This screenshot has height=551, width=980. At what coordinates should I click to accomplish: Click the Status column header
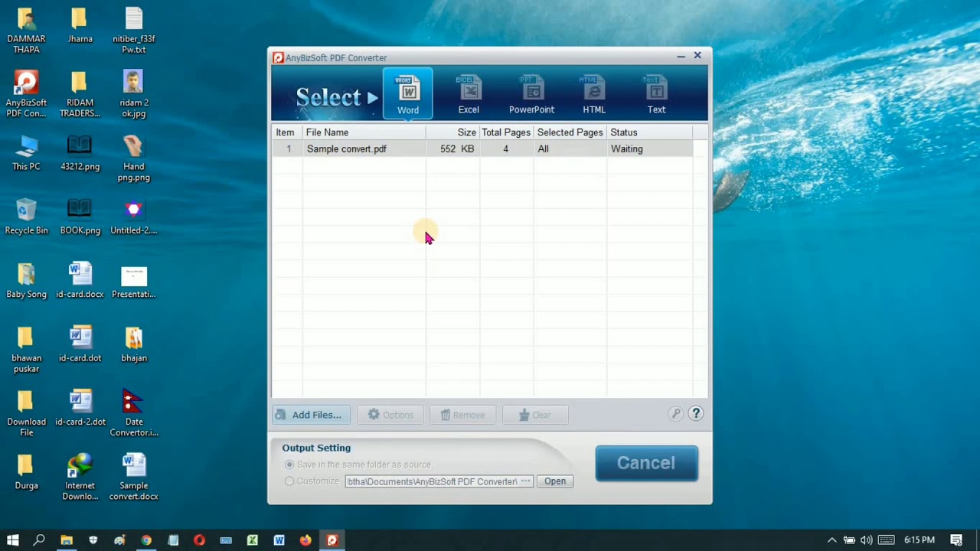click(650, 132)
